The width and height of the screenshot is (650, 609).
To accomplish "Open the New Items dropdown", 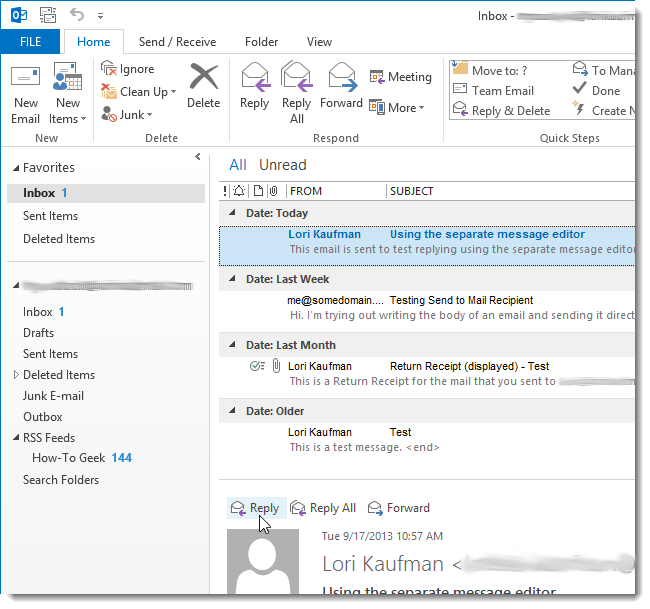I will [68, 93].
